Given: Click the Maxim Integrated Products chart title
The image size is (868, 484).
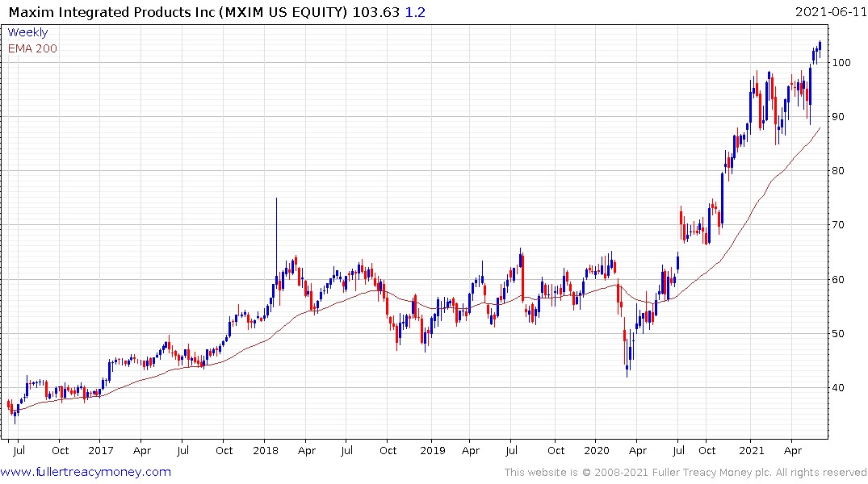Looking at the screenshot, I should (x=178, y=12).
